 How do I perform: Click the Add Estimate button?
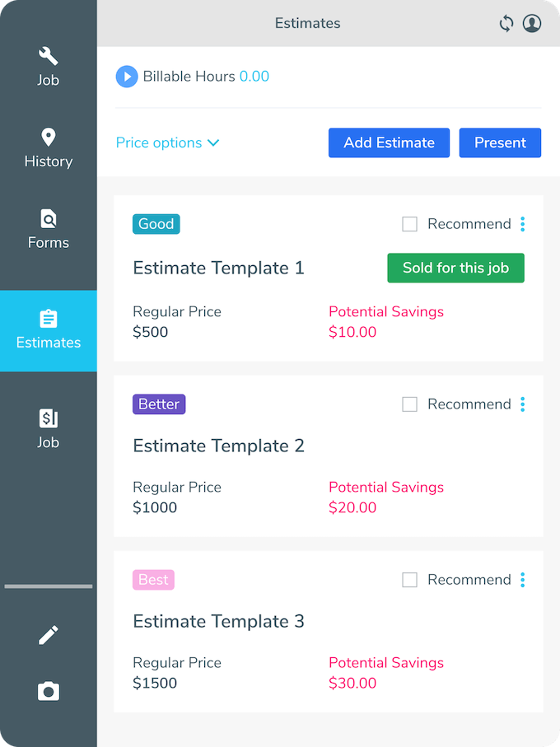point(389,142)
